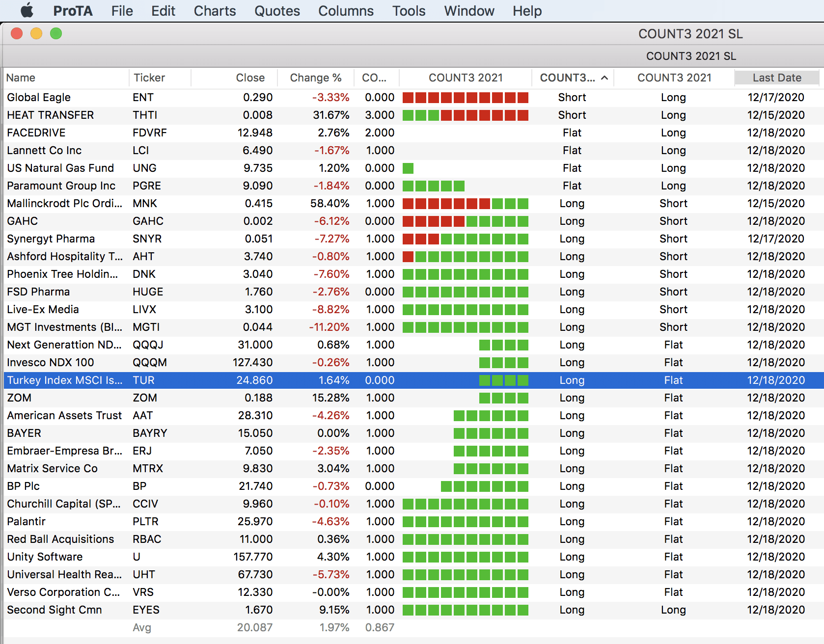
Task: Select the Global Eagle row name
Action: 39,97
